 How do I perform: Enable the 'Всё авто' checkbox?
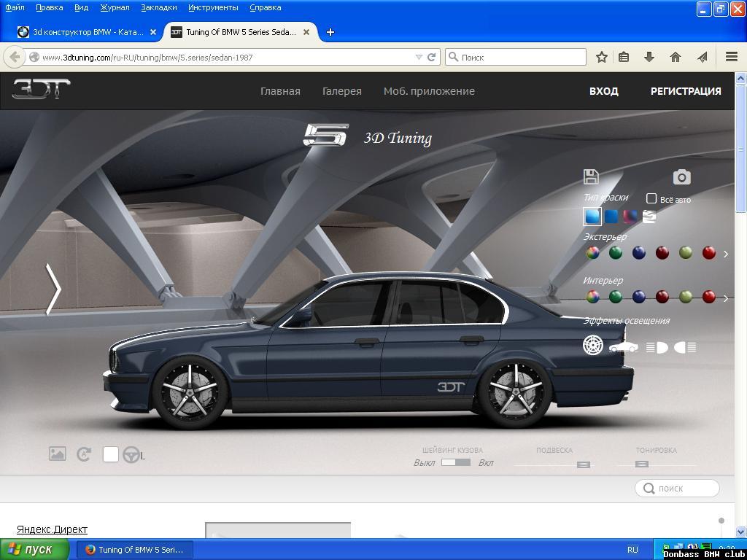tap(650, 198)
